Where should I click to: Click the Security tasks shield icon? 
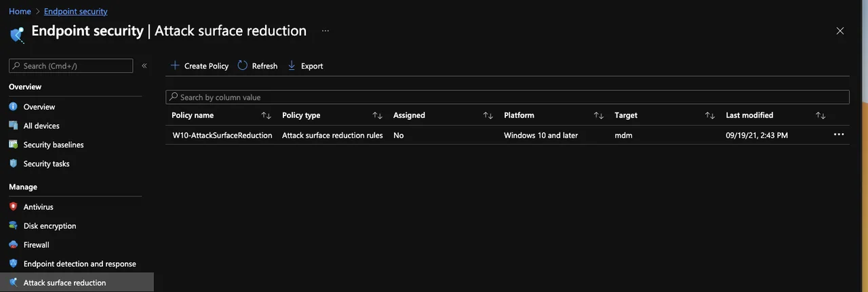point(13,164)
